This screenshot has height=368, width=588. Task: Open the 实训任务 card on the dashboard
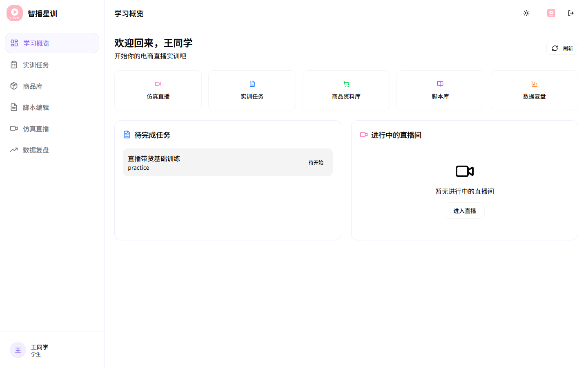(x=252, y=90)
